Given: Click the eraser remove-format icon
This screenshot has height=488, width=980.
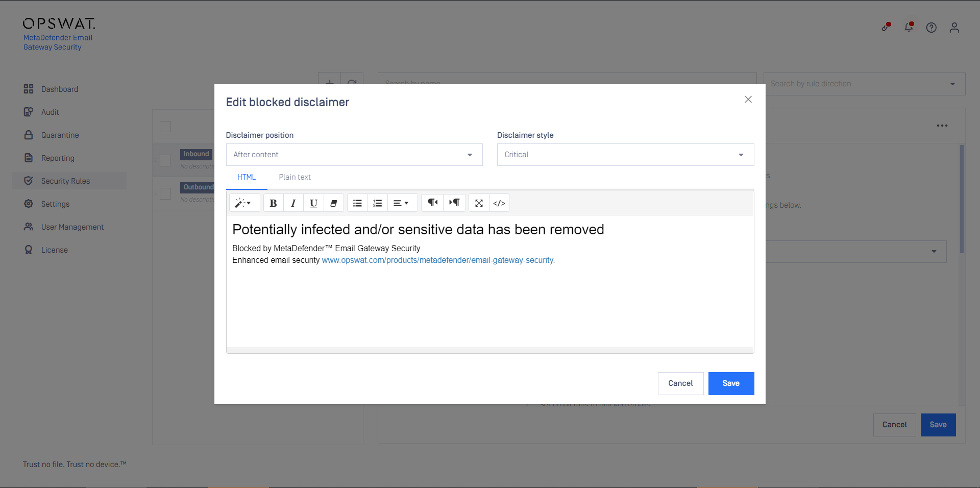Looking at the screenshot, I should click(x=334, y=203).
